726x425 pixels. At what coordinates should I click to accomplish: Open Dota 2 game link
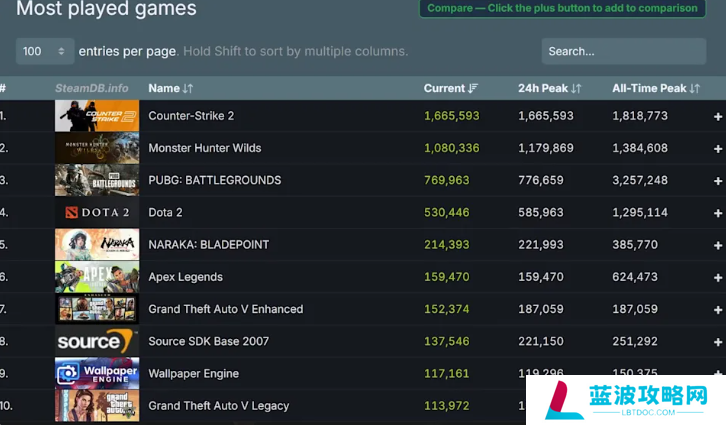click(165, 212)
